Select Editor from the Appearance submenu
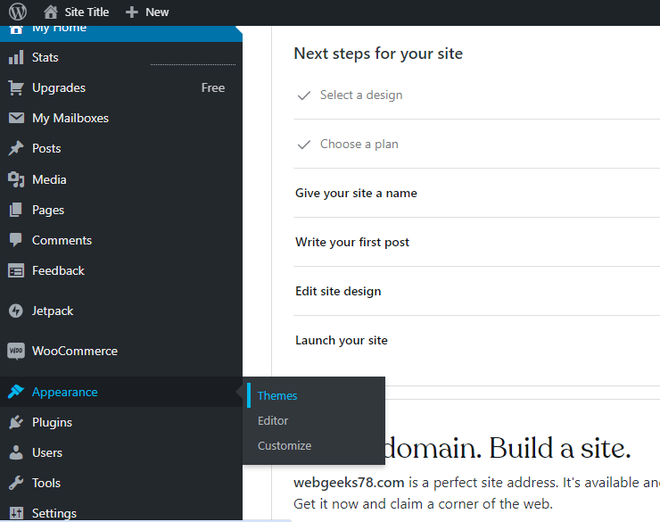Screen dimensions: 660x522 click(273, 421)
